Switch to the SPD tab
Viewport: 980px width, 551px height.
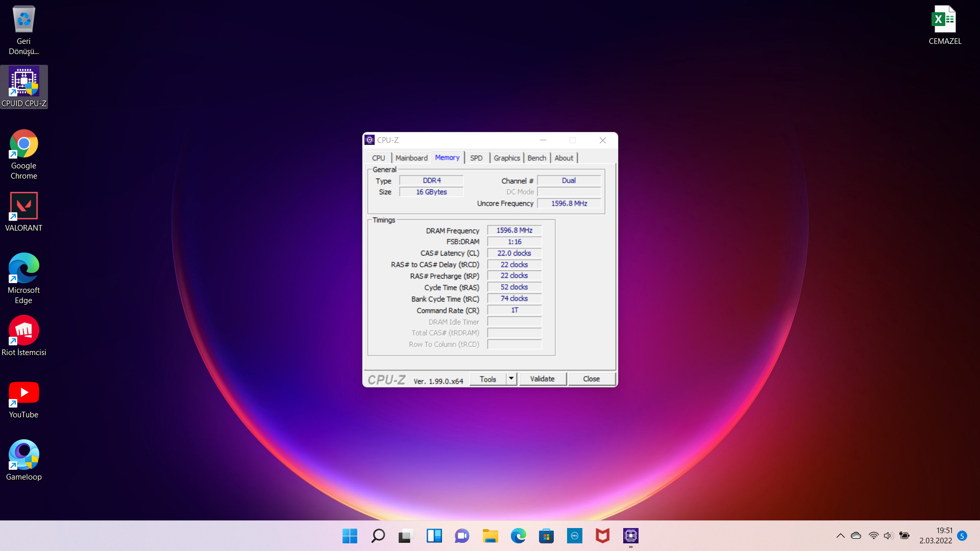coord(476,158)
